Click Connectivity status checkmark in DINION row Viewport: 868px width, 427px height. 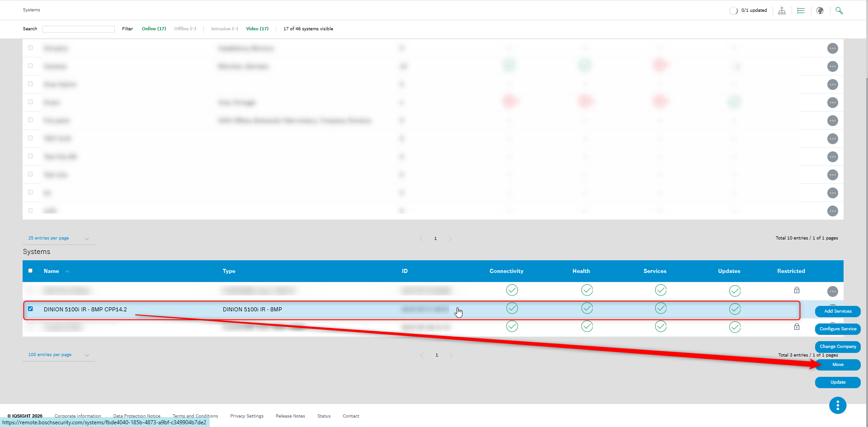pyautogui.click(x=512, y=308)
